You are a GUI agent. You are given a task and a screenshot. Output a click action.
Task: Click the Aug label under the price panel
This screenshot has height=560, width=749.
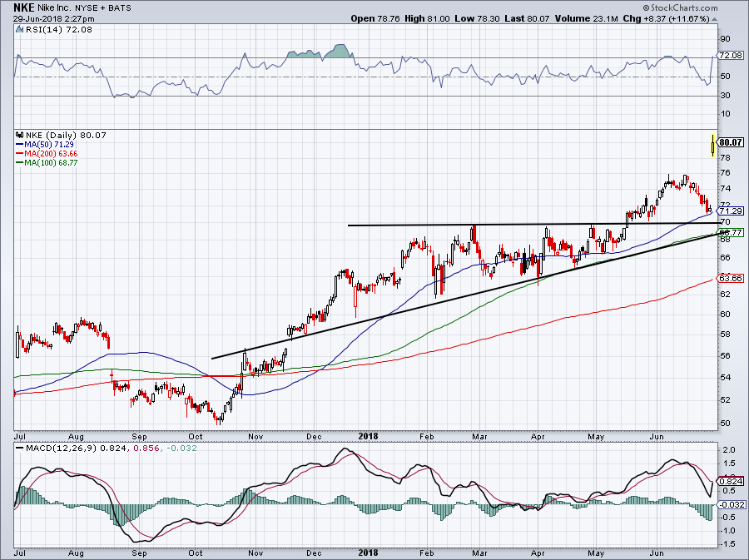76,436
